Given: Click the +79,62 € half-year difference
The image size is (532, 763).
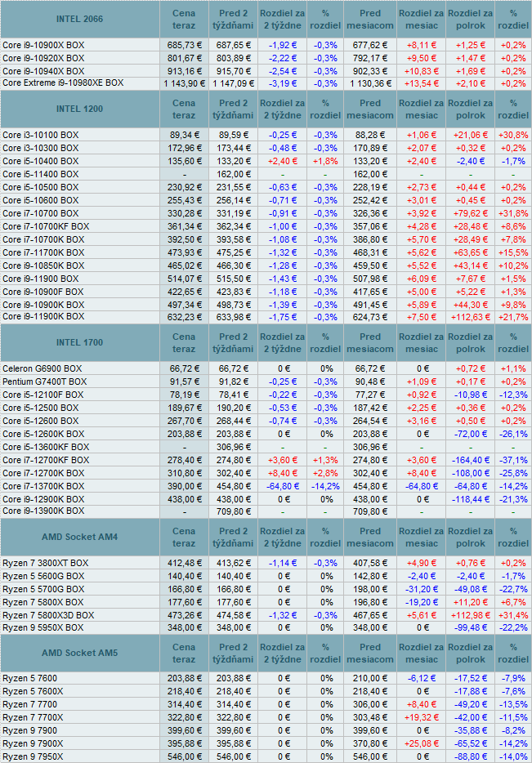Looking at the screenshot, I should [x=470, y=213].
